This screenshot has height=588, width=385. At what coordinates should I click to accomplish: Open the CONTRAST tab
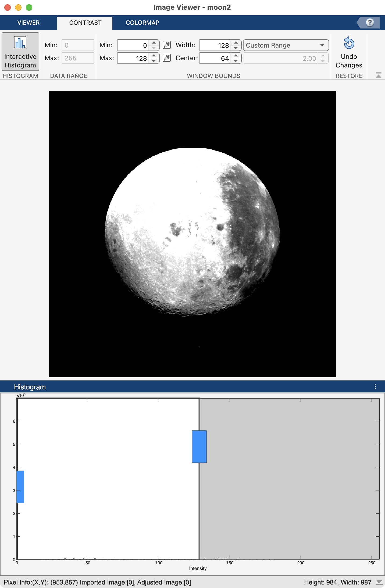pyautogui.click(x=85, y=23)
